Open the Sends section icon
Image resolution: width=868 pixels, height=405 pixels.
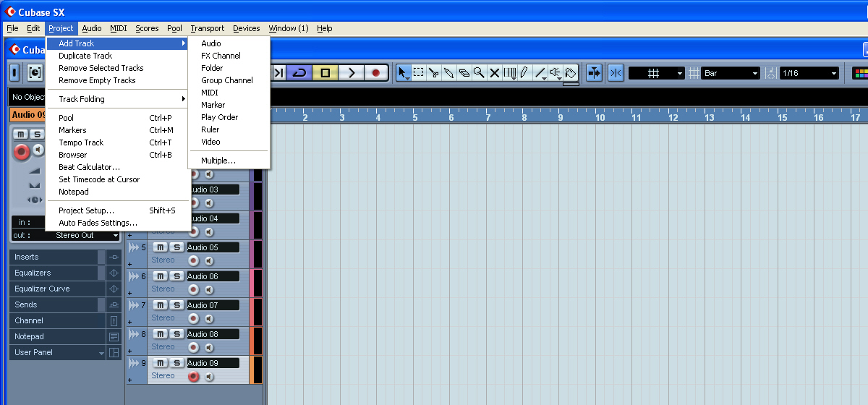click(114, 304)
